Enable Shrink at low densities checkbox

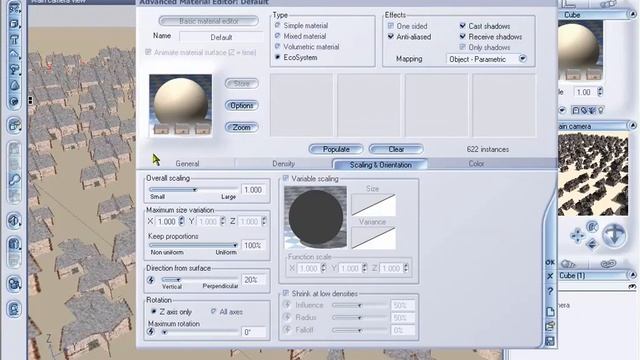tap(286, 293)
